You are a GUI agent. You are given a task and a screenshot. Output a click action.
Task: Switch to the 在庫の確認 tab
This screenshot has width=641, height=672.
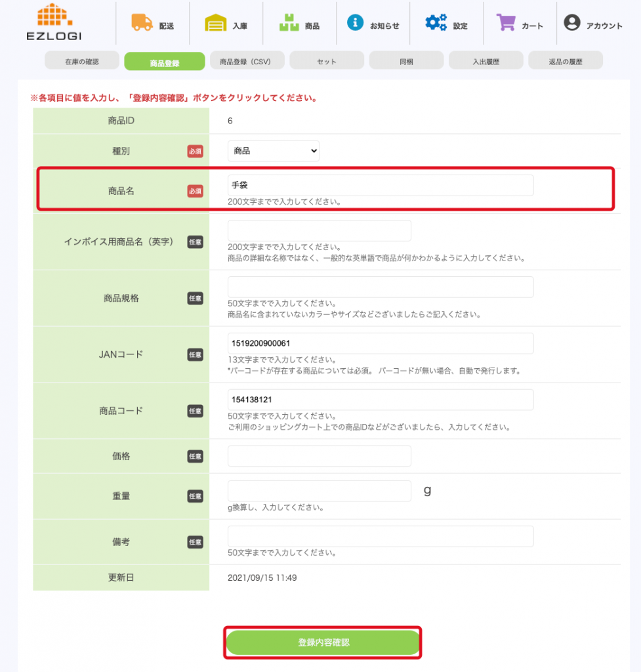click(81, 61)
